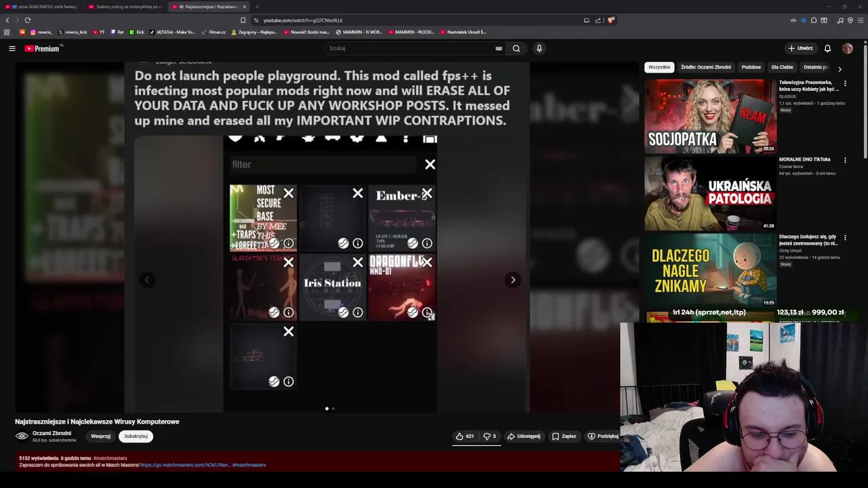Click the info icon on Most Secure Base item
The height and width of the screenshot is (488, 868).
(x=288, y=243)
